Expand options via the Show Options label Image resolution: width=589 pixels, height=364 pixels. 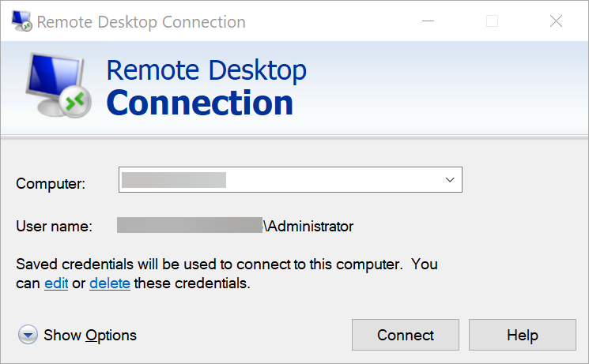[90, 336]
